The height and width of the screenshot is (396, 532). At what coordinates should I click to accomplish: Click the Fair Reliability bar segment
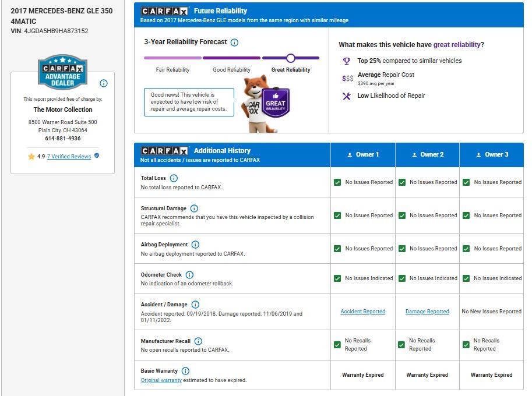click(x=172, y=58)
